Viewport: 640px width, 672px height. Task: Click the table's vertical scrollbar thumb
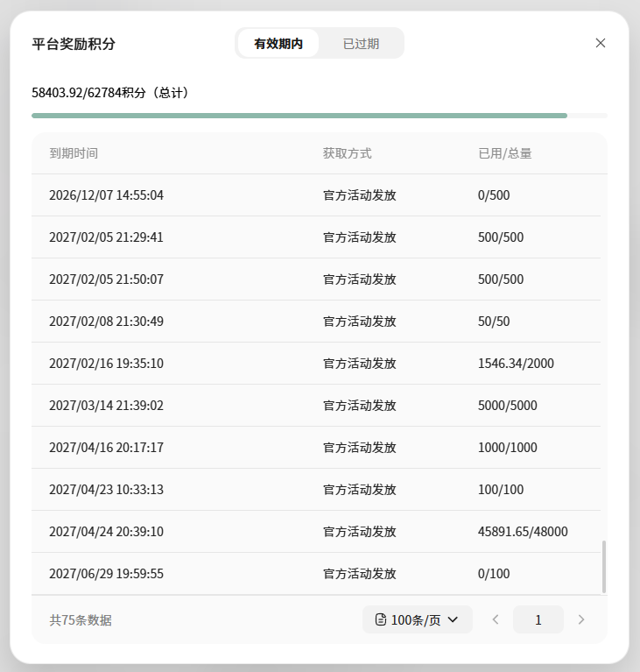click(604, 567)
